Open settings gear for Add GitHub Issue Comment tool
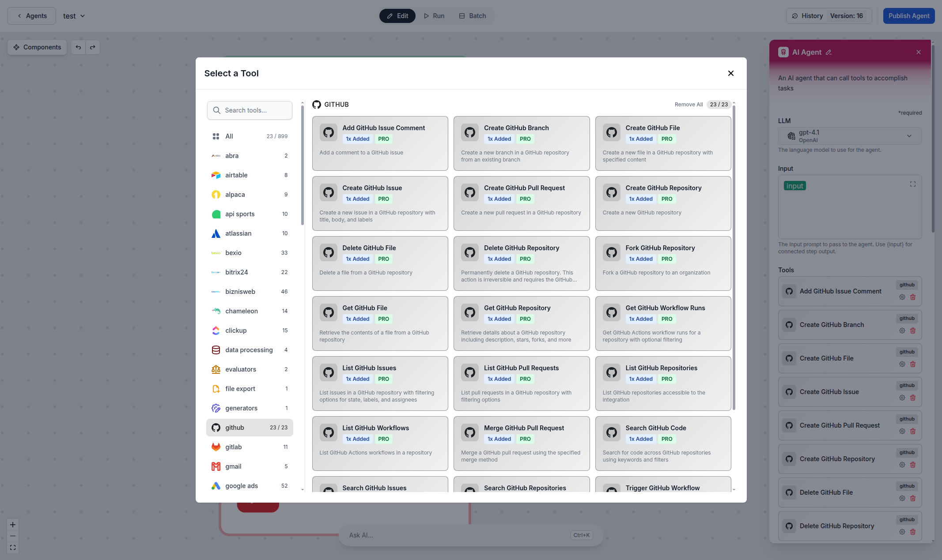The image size is (942, 560). point(902,297)
